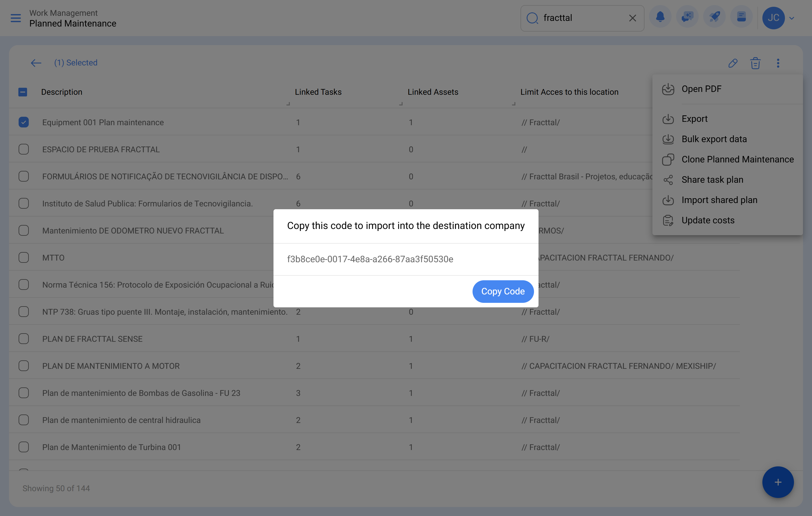This screenshot has height=516, width=812.
Task: Select the MTTO row checkbox
Action: tap(24, 257)
